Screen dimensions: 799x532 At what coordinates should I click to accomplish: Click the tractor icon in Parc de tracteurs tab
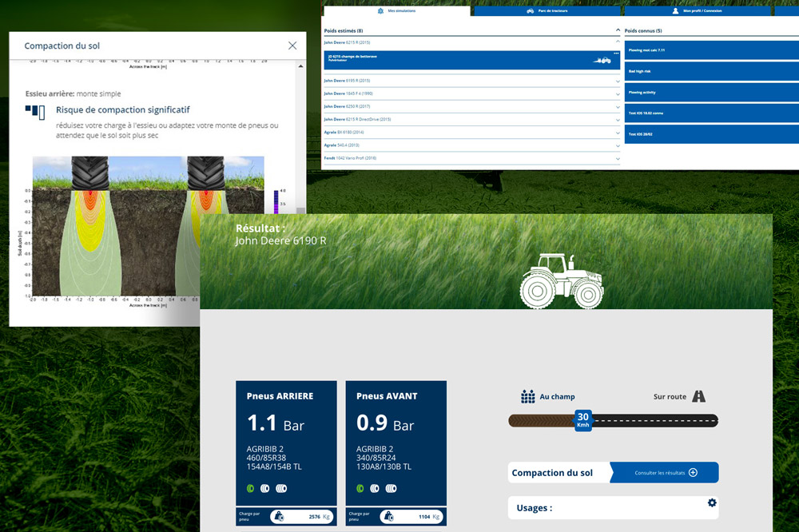point(531,10)
